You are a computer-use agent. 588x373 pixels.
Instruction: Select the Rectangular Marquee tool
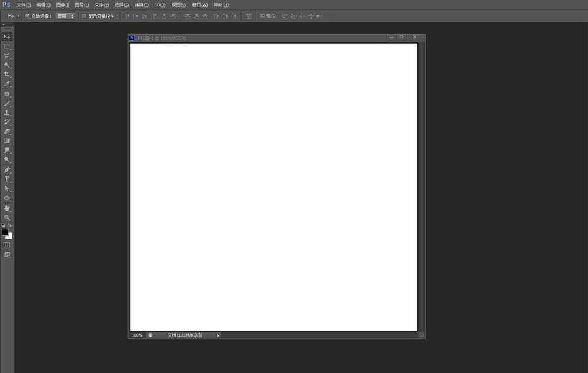click(x=7, y=46)
